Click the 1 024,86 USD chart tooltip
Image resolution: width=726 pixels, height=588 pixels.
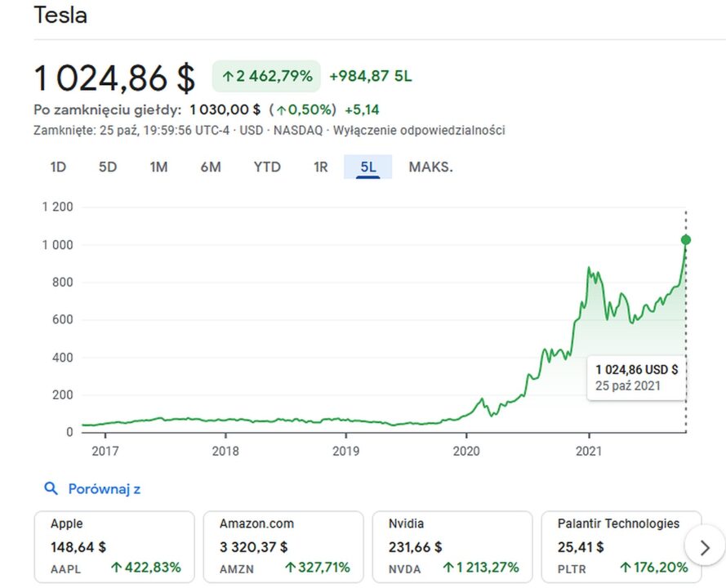coord(636,378)
